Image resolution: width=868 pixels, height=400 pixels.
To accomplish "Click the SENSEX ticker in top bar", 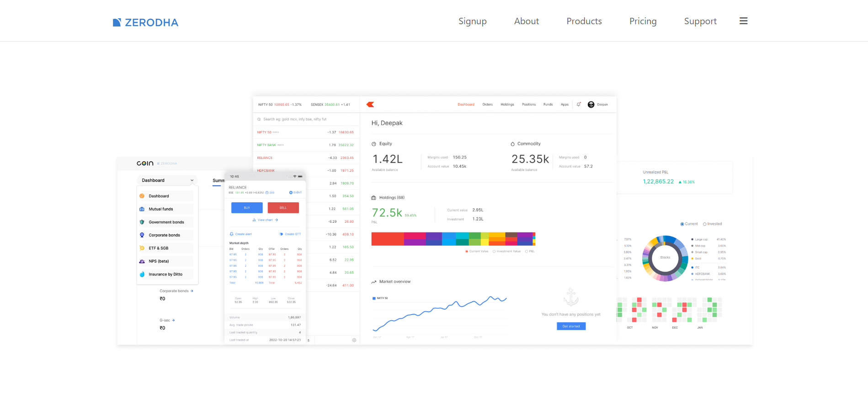I will click(x=330, y=105).
